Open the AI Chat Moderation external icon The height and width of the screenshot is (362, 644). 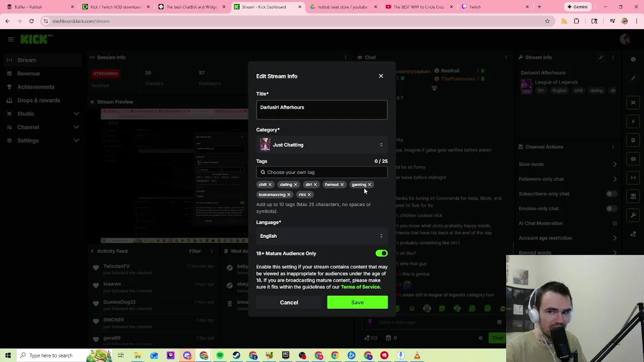(x=615, y=223)
